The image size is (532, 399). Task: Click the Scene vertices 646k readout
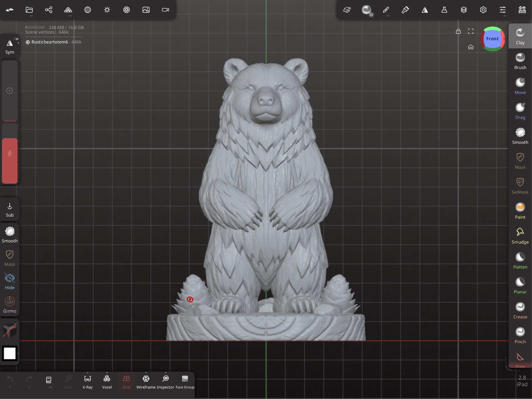[47, 32]
